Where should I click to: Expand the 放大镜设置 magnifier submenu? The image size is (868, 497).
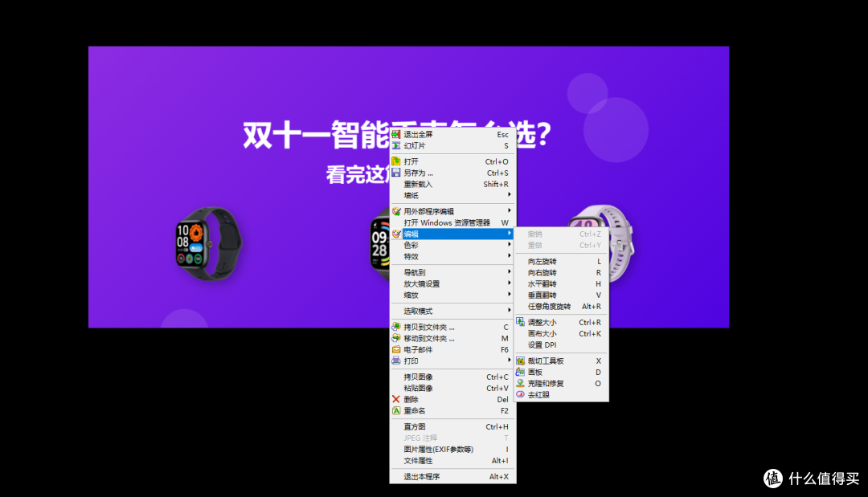452,283
